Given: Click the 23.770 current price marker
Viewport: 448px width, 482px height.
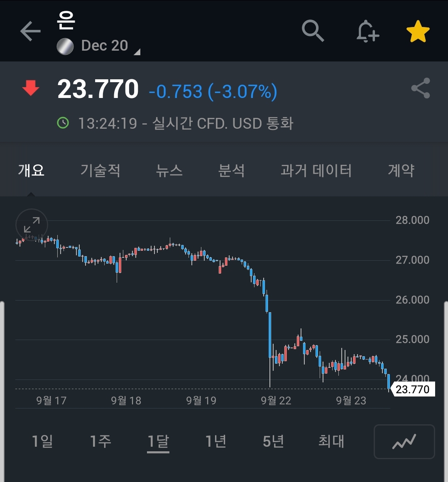Looking at the screenshot, I should point(413,389).
